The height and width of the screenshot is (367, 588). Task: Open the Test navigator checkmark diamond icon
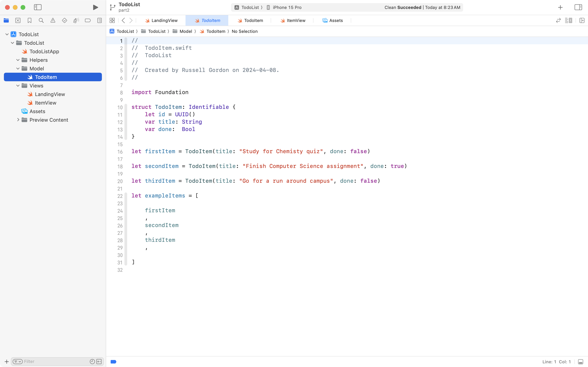(x=65, y=20)
